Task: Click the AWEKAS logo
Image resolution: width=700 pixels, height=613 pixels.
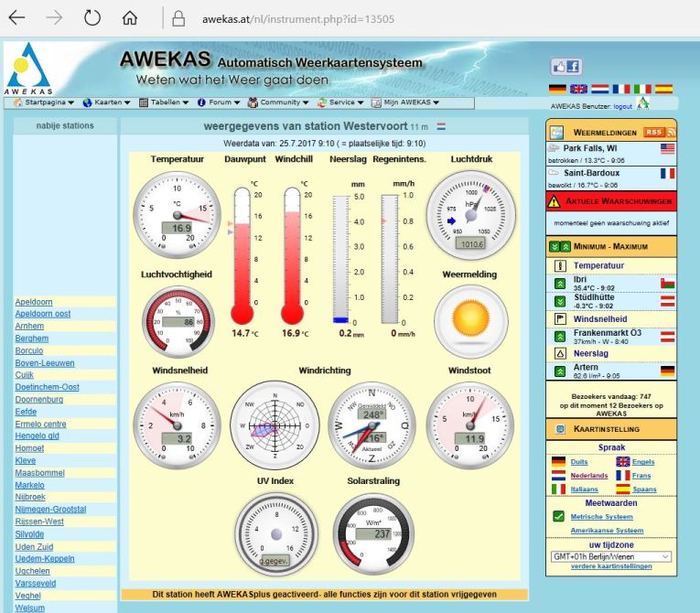Action: [29, 69]
